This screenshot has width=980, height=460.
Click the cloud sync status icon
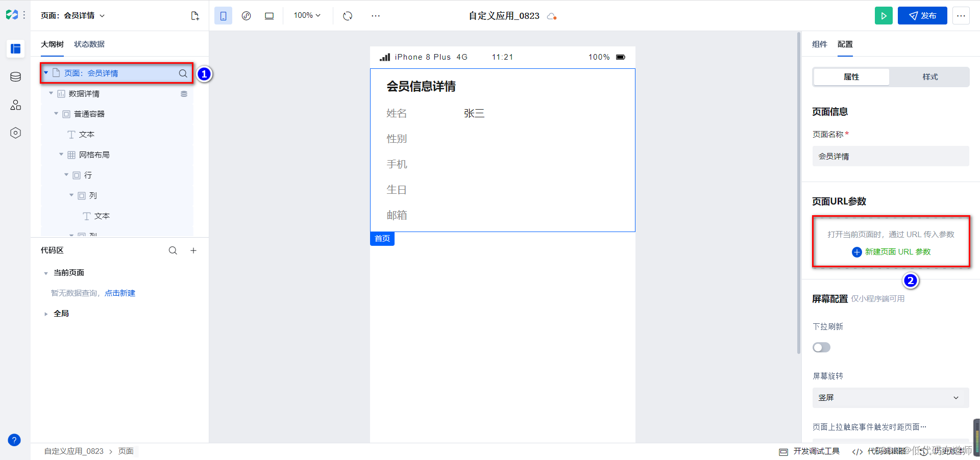click(x=551, y=16)
